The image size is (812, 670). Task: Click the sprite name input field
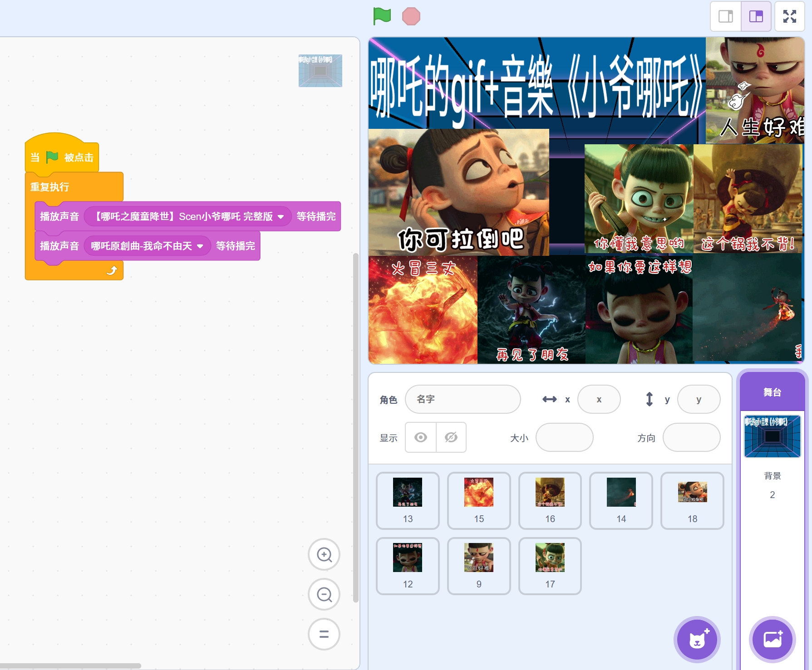click(463, 399)
